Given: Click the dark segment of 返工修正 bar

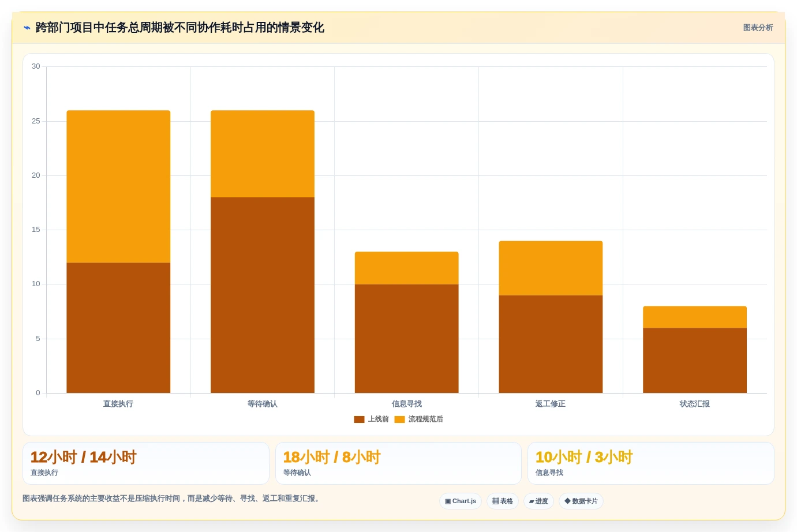Looking at the screenshot, I should pos(551,344).
